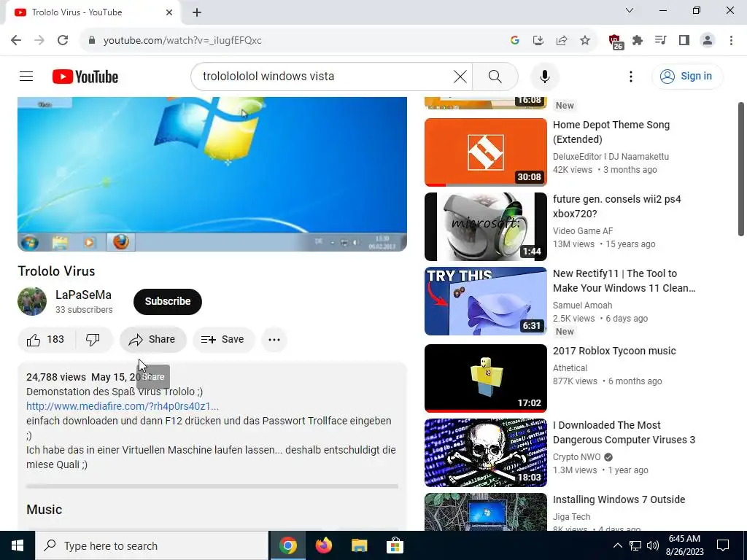The height and width of the screenshot is (560, 747).
Task: Open Windows Start menu
Action: (18, 545)
